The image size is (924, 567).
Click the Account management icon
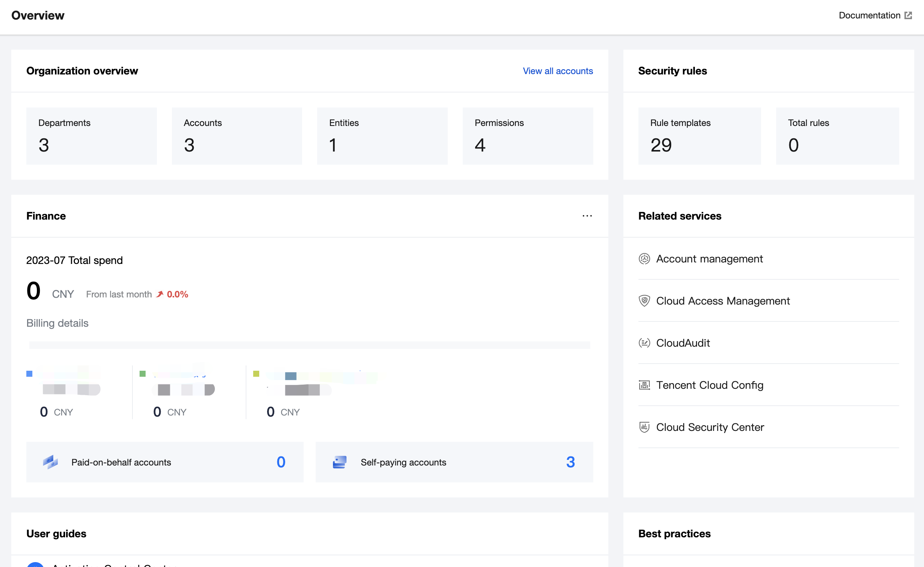pyautogui.click(x=644, y=259)
